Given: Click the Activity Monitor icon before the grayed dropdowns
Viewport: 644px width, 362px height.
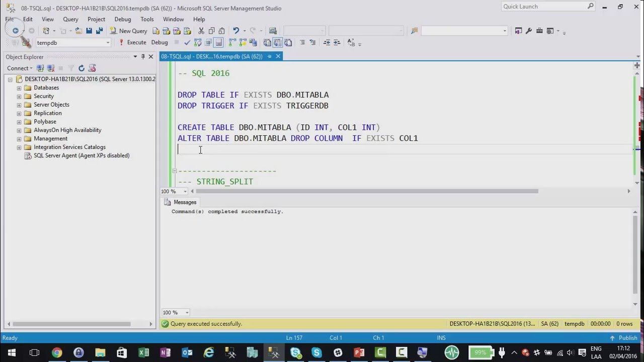Looking at the screenshot, I should 273,31.
